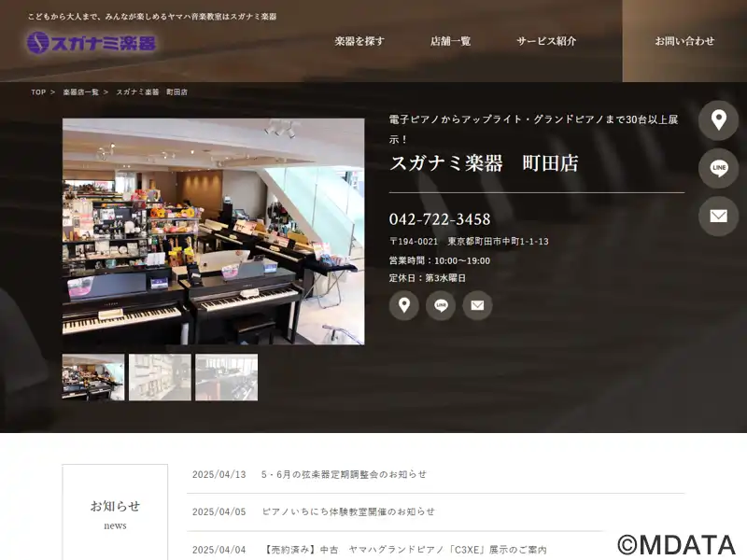Open news 5・6月の弦楽器定期調整会のお知らせ
747x560 pixels.
344,474
